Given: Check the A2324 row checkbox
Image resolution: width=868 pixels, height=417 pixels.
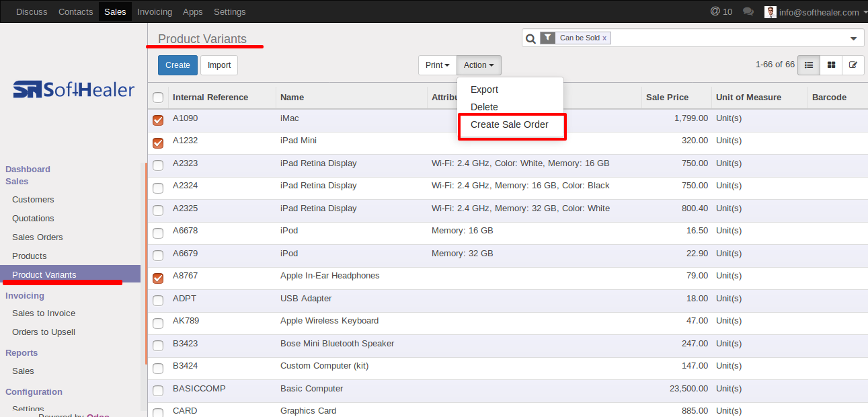Looking at the screenshot, I should tap(158, 188).
